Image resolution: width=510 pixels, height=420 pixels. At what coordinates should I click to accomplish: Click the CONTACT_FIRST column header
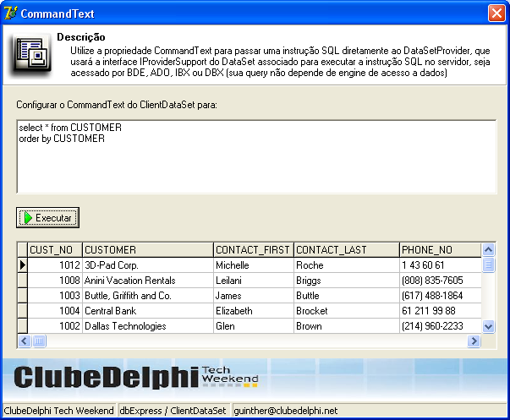252,250
